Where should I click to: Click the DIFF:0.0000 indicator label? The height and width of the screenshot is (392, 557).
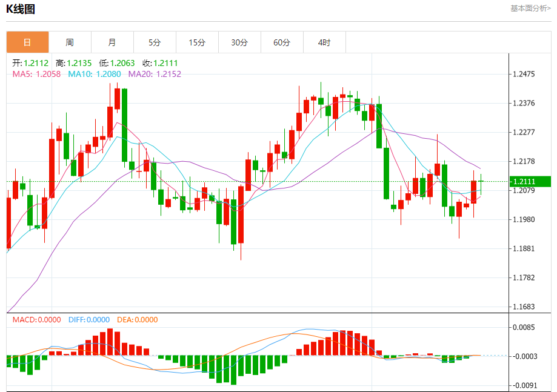click(x=89, y=319)
